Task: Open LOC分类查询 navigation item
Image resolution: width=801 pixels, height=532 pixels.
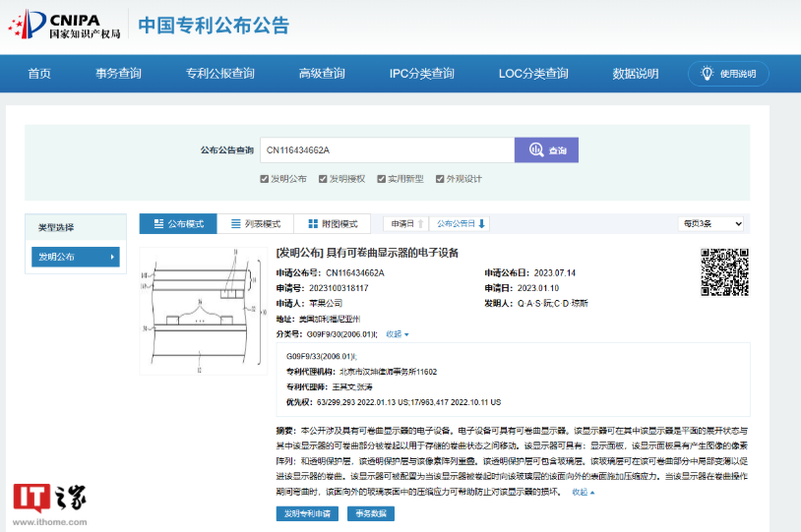Action: [x=533, y=74]
